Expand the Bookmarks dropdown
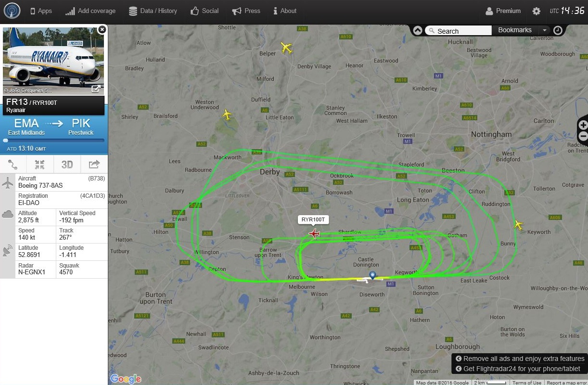The width and height of the screenshot is (588, 385). (545, 30)
